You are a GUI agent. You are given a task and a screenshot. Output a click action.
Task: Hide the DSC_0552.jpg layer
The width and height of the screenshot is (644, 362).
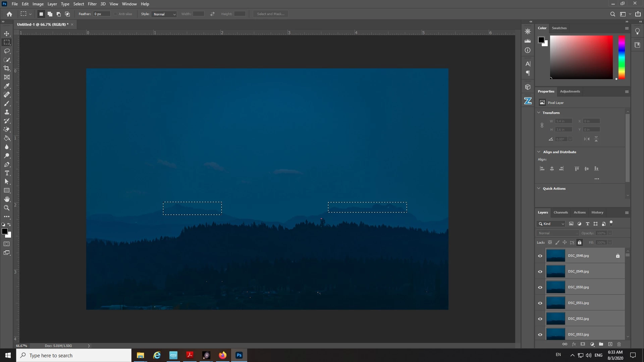pyautogui.click(x=540, y=319)
